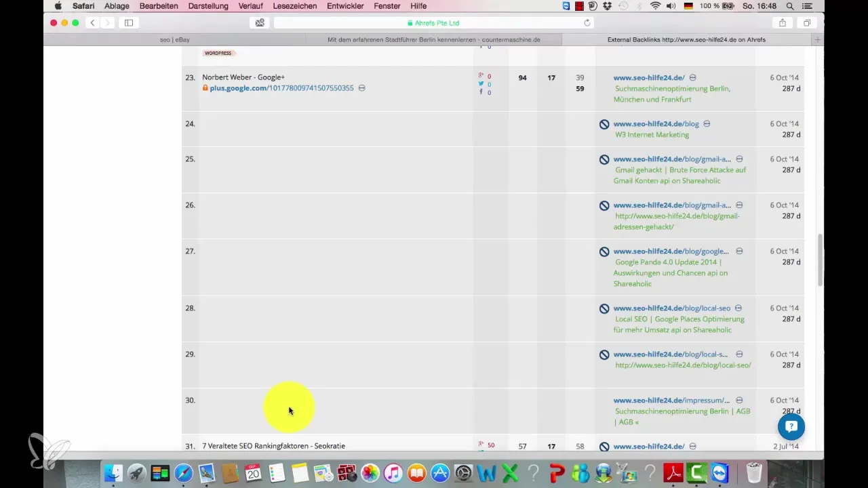Open Trash in the dock
The image size is (868, 488).
click(753, 472)
